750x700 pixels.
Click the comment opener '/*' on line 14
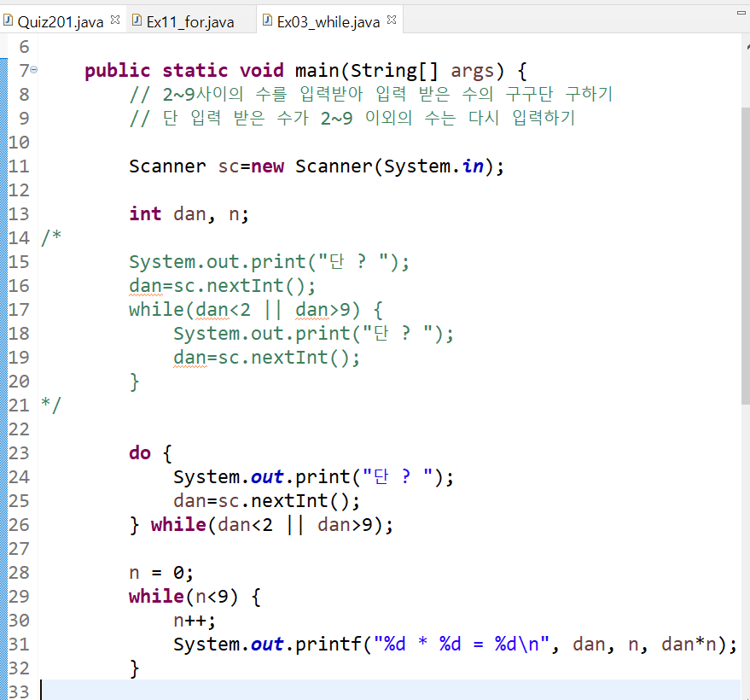pyautogui.click(x=51, y=236)
